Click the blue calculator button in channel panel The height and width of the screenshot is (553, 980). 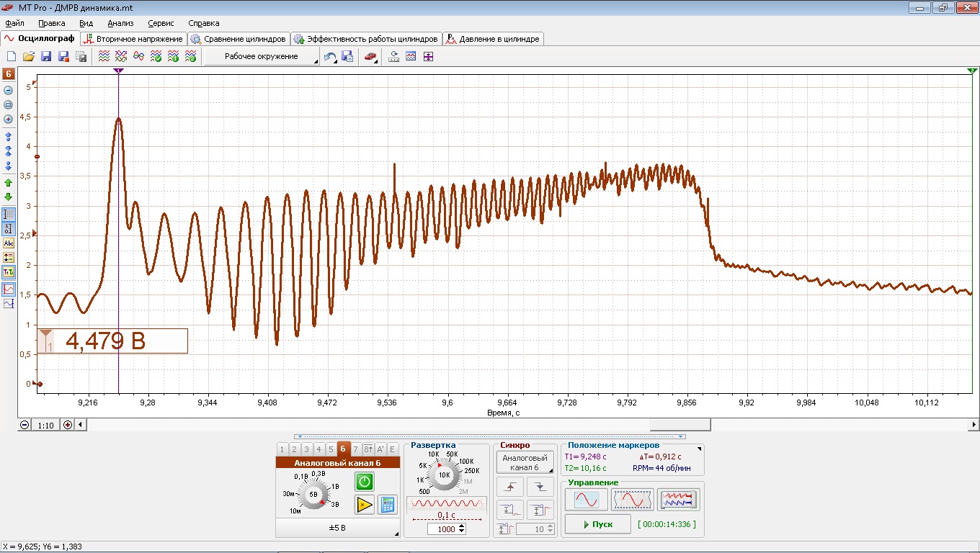[388, 505]
